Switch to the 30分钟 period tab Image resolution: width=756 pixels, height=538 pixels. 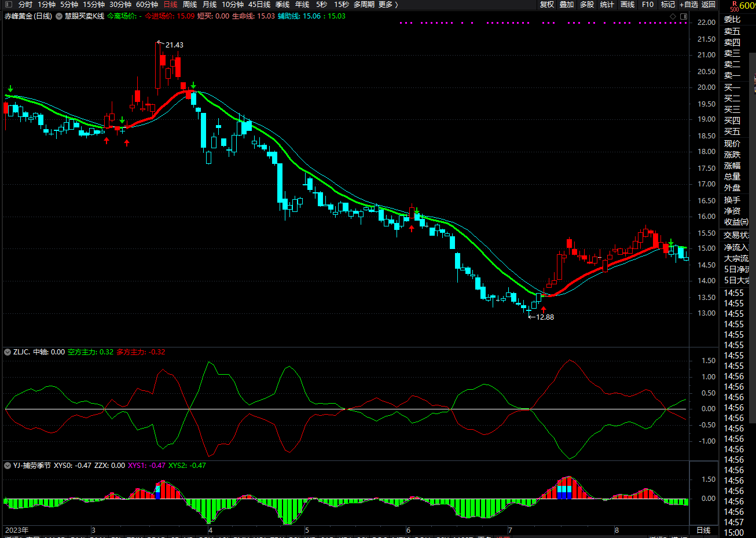pyautogui.click(x=120, y=4)
